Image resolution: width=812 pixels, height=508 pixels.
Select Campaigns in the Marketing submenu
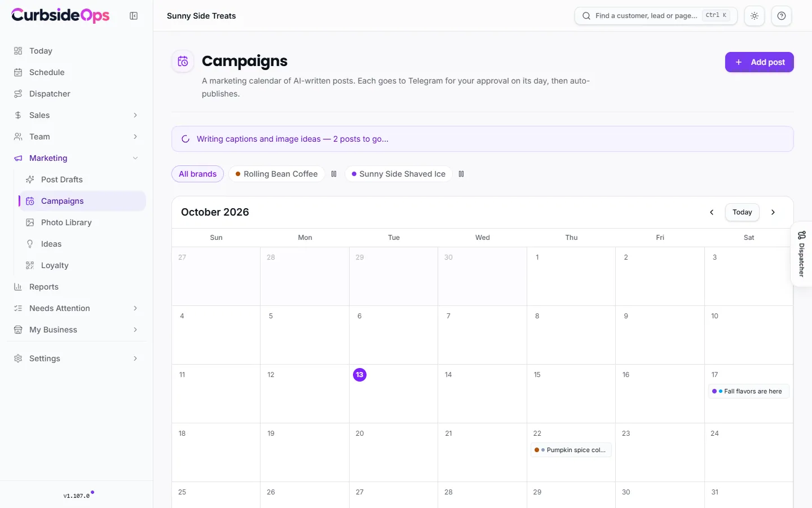point(82,201)
